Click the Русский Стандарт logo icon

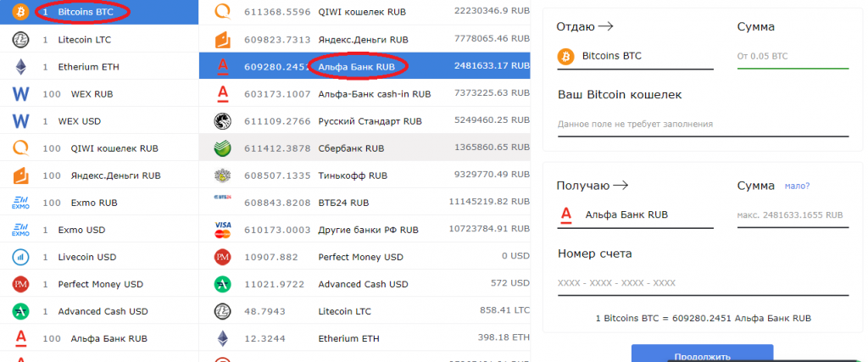click(x=223, y=121)
